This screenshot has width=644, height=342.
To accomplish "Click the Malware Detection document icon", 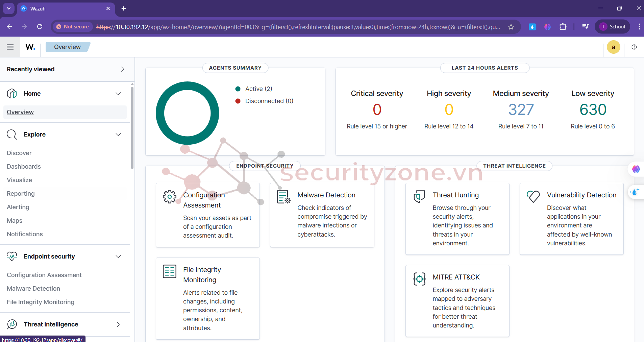I will tap(283, 196).
